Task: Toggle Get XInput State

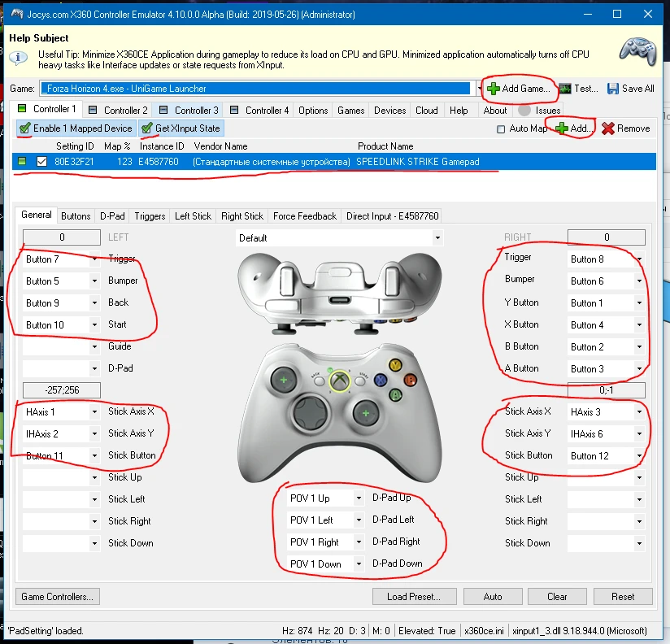Action: pyautogui.click(x=180, y=128)
